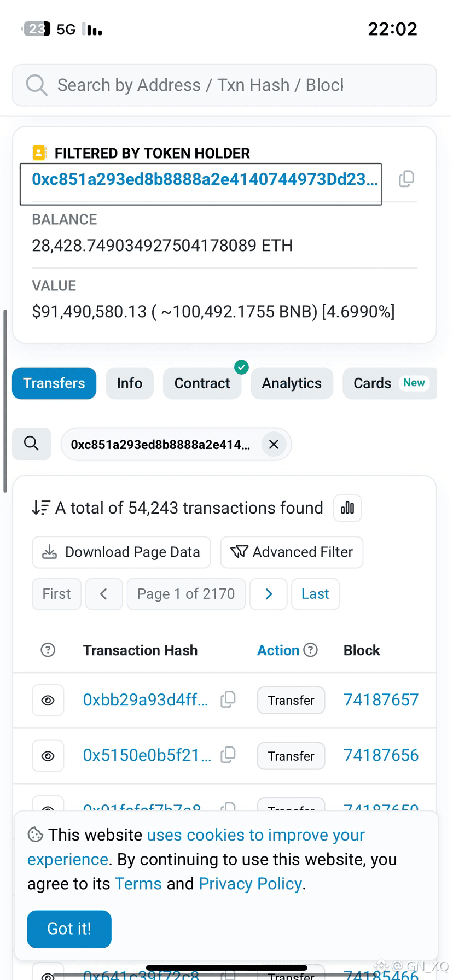Open block 74187657
This screenshot has height=980, width=453.
pyautogui.click(x=381, y=699)
